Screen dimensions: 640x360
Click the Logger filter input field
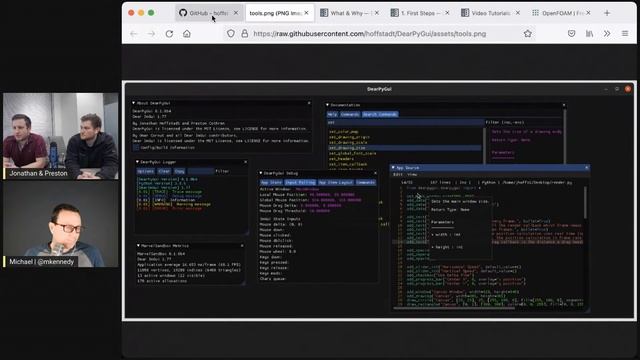(200, 171)
